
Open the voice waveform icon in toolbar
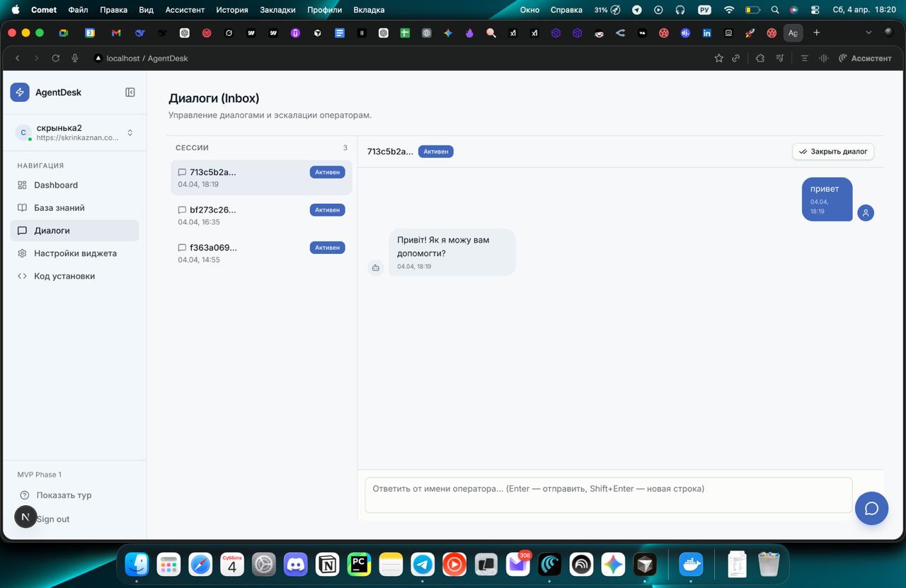[x=823, y=58]
